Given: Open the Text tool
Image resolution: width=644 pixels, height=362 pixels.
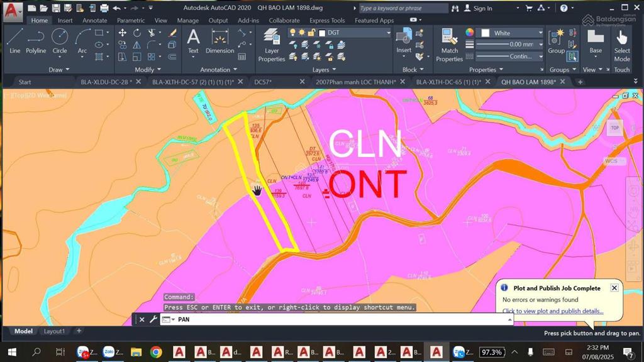Looking at the screenshot, I should [x=193, y=41].
